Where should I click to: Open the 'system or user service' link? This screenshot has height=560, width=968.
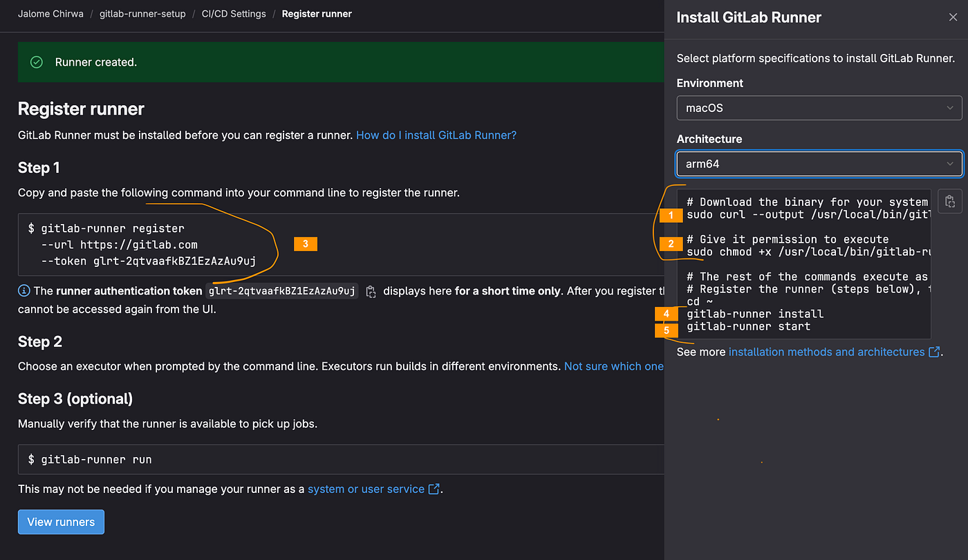(x=366, y=489)
